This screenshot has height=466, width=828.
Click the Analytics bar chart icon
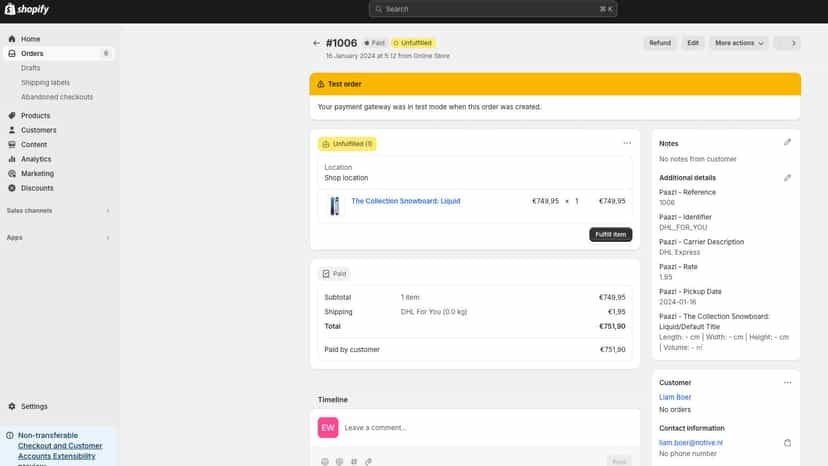pyautogui.click(x=12, y=159)
